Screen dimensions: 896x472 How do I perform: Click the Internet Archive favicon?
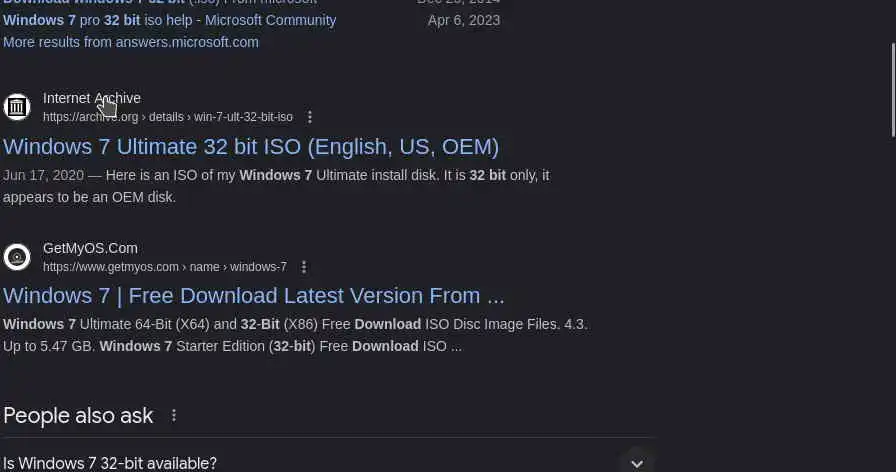click(17, 107)
